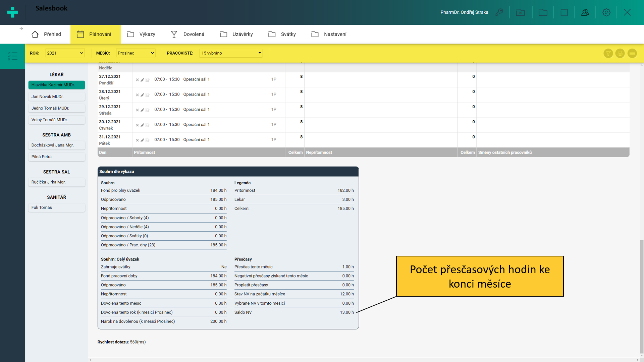Click the round printer button

coord(620,53)
